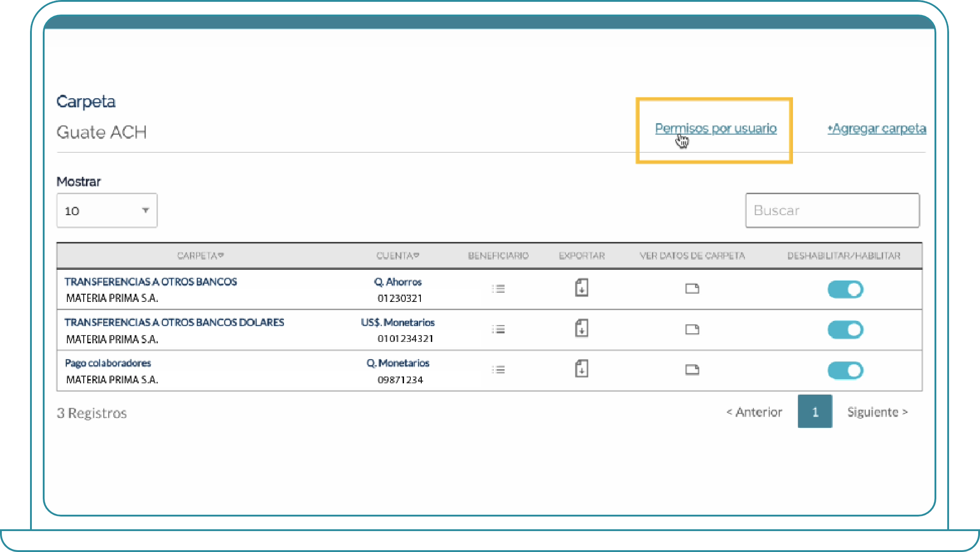Viewport: 980px width, 552px height.
Task: Click into the Buscar search field
Action: tap(832, 211)
